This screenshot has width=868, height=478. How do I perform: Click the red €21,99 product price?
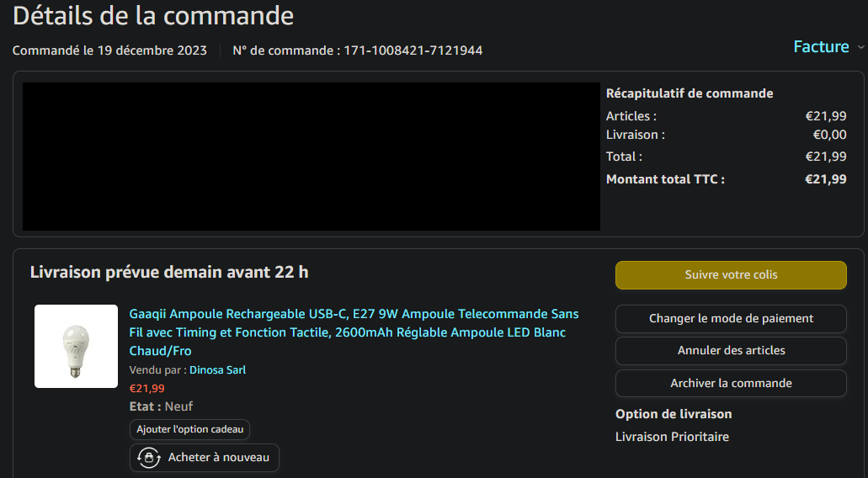[146, 389]
